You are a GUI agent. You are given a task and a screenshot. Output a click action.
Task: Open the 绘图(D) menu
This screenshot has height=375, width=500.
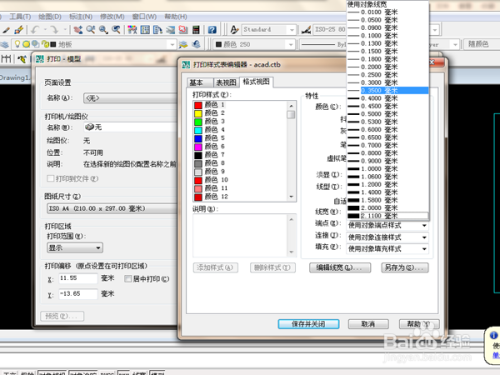pos(50,17)
